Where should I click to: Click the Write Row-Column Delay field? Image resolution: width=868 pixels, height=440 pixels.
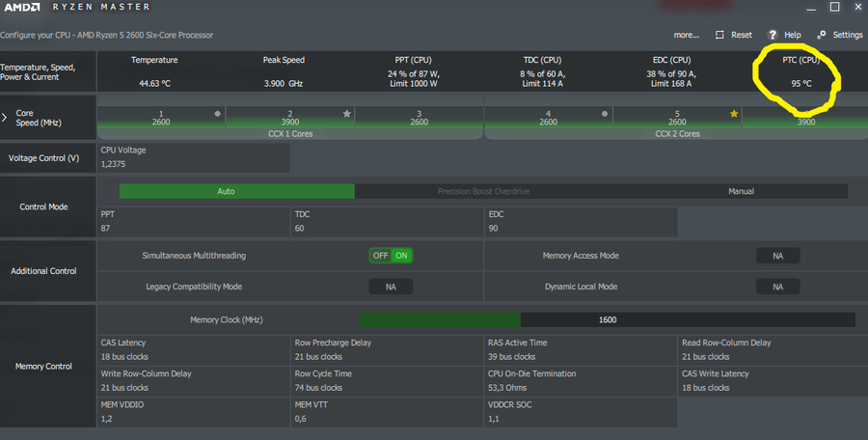click(x=193, y=381)
